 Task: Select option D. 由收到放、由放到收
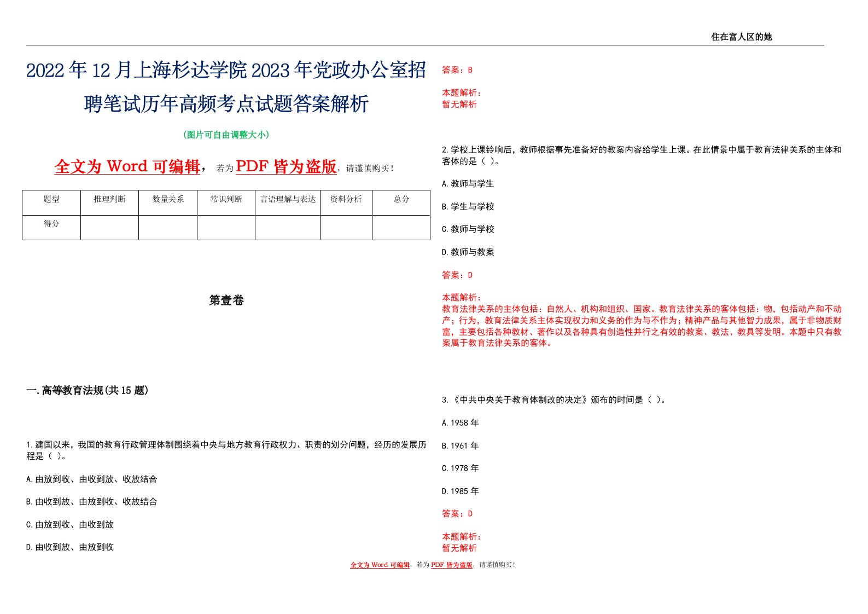click(70, 547)
